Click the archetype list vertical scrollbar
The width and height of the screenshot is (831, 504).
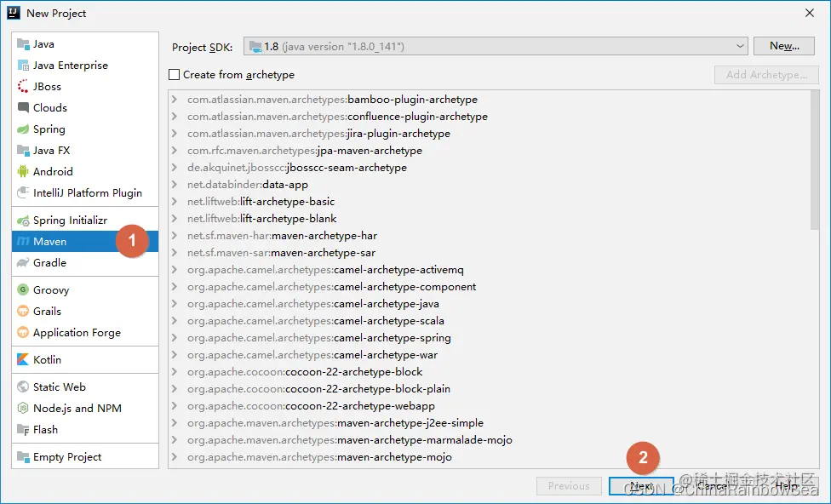coord(815,161)
